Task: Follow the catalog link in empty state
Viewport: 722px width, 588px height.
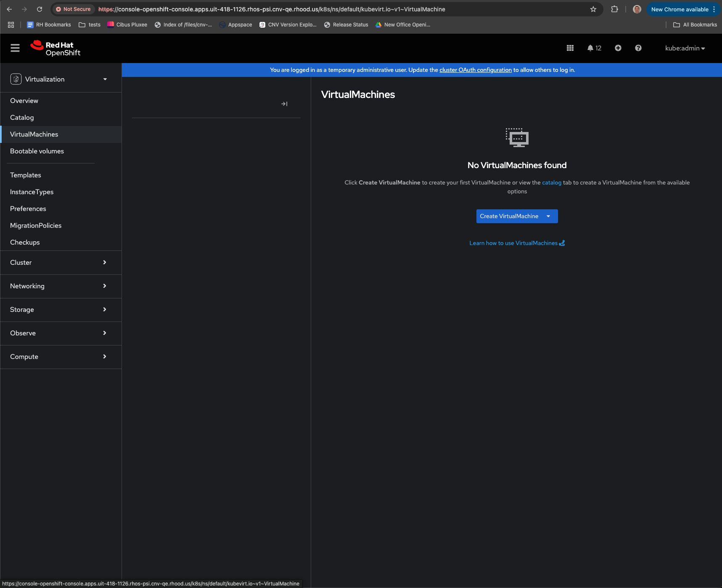Action: coord(552,182)
